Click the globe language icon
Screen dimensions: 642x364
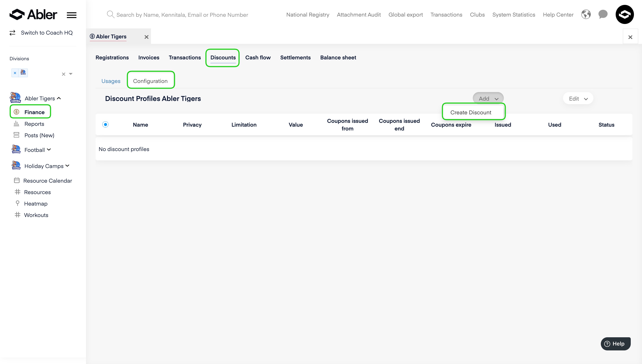(586, 14)
